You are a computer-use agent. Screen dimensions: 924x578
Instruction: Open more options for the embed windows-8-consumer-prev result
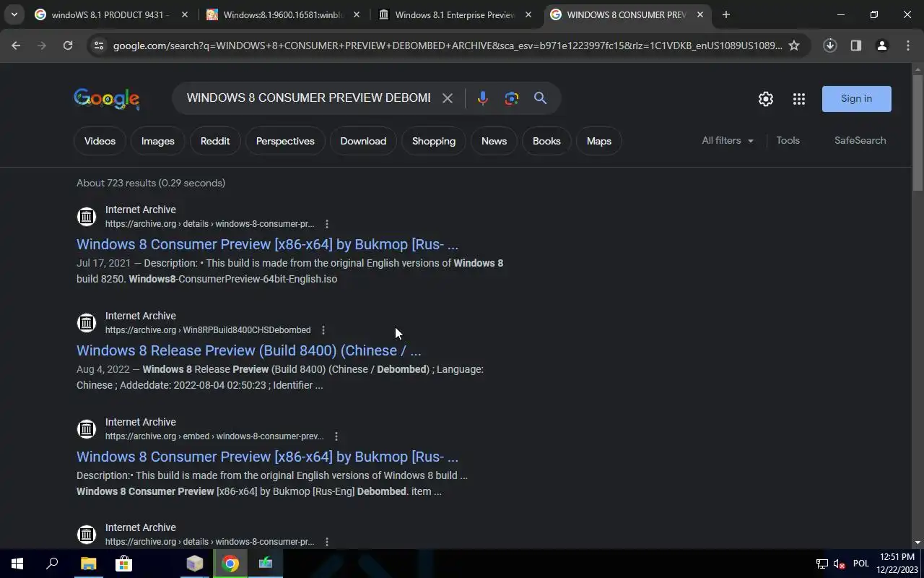(336, 436)
